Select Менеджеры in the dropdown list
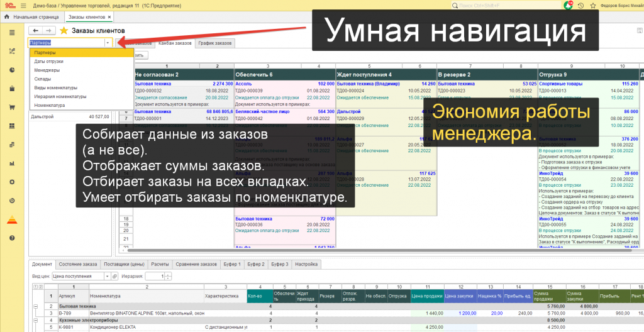The height and width of the screenshot is (332, 644). [82, 70]
